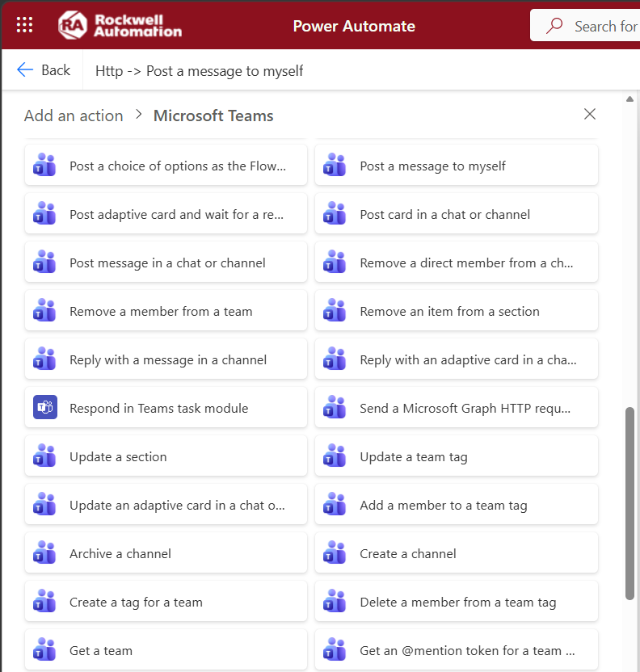This screenshot has width=640, height=672.
Task: Select Post a message to myself action
Action: [x=456, y=166]
